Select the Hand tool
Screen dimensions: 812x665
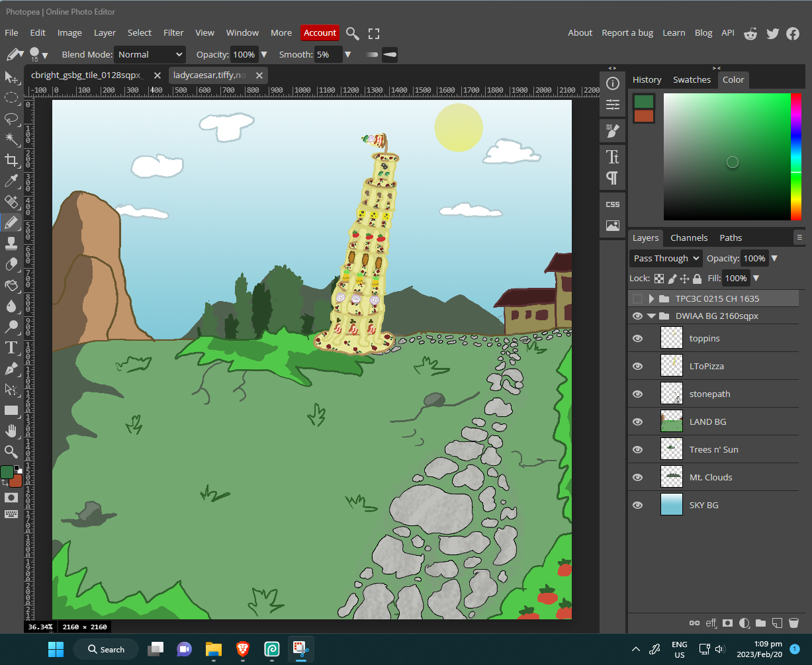pos(11,431)
